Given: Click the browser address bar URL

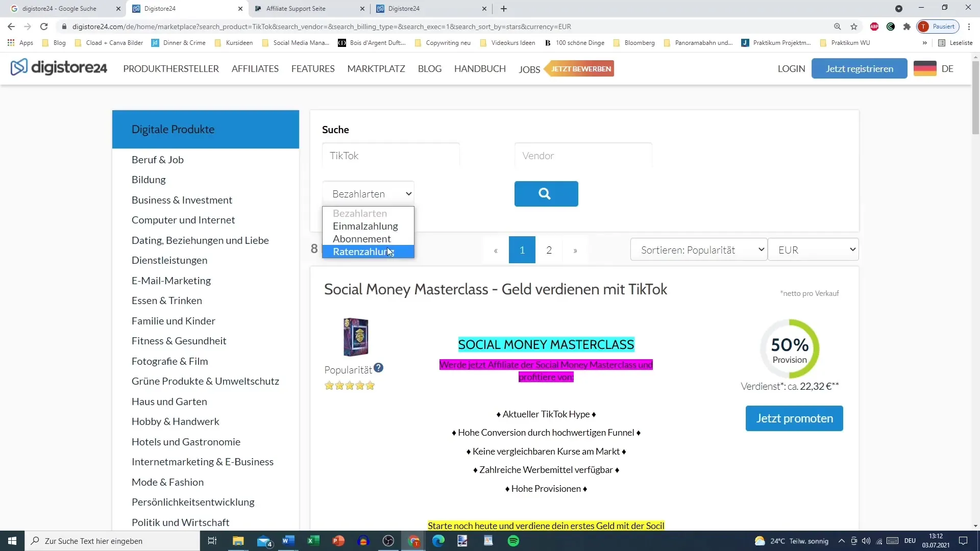Looking at the screenshot, I should pos(322,27).
